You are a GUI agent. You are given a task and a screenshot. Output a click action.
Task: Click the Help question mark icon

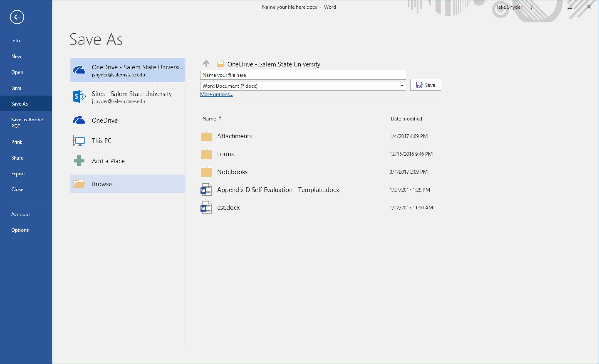click(x=531, y=7)
